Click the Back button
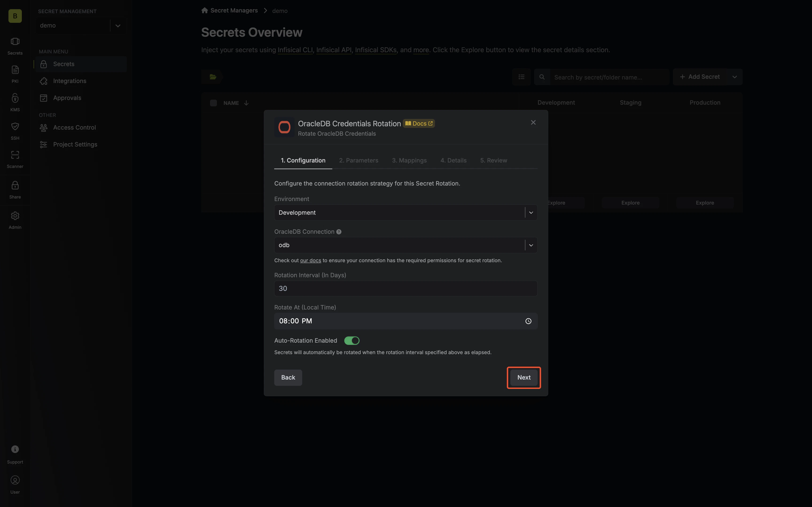Screen dimensions: 812x507 pos(288,378)
